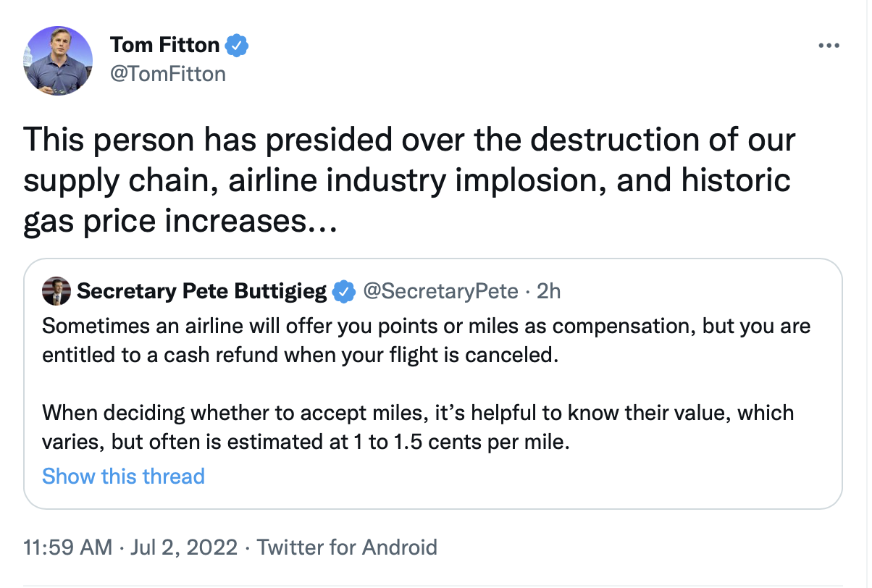Click the verified badge beside Tom Fitton
This screenshot has width=872, height=588.
click(x=238, y=46)
